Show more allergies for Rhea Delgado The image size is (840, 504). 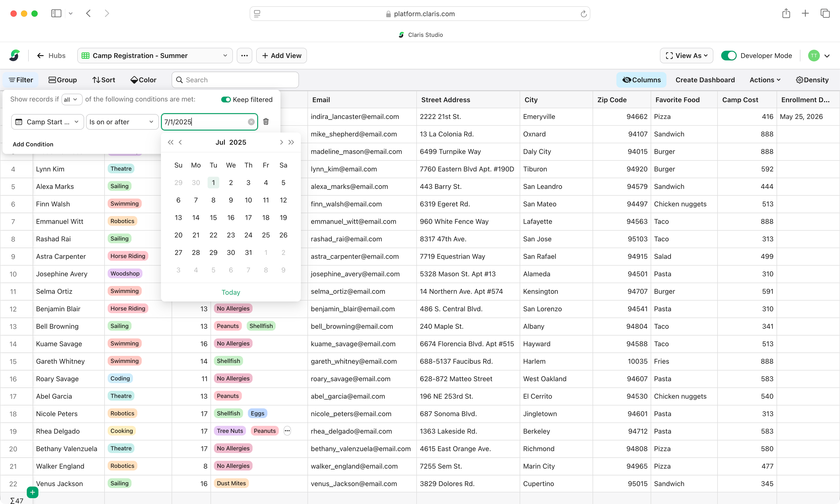coord(287,431)
